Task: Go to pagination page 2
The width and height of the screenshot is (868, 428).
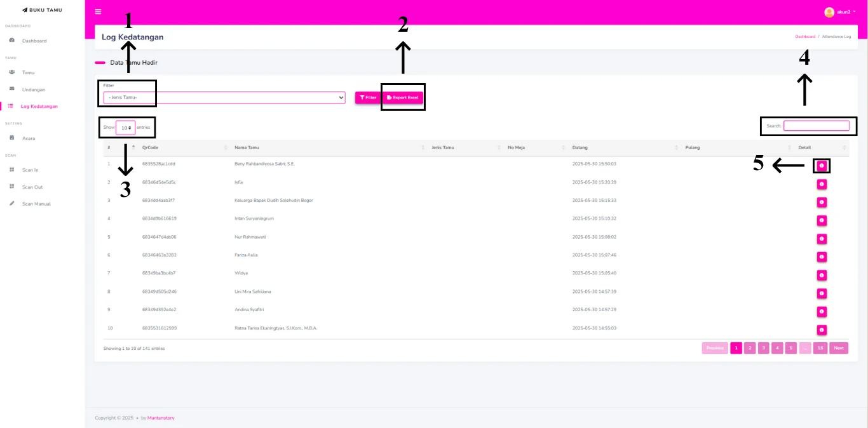Action: 750,348
